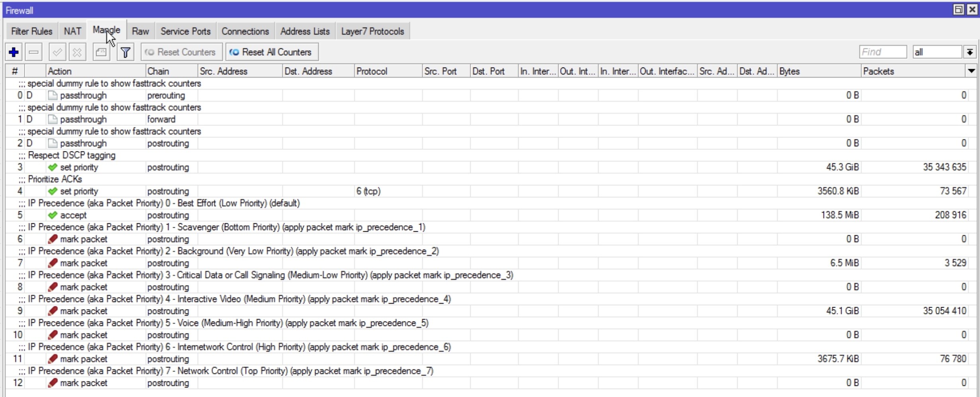Image resolution: width=980 pixels, height=397 pixels.
Task: Click the comment icon in toolbar
Action: (101, 52)
